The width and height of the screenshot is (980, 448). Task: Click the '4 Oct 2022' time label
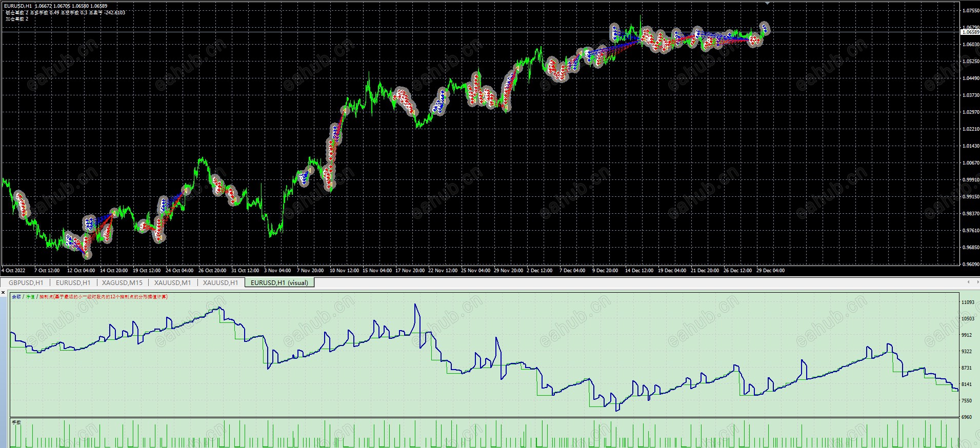point(14,271)
